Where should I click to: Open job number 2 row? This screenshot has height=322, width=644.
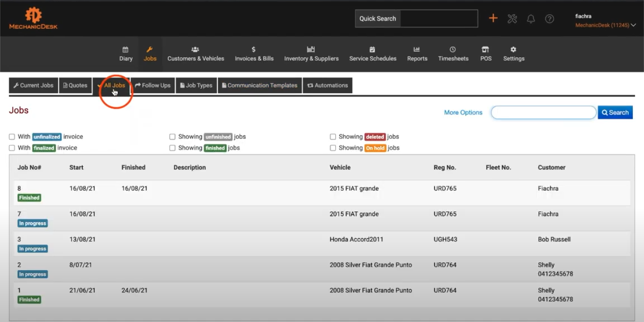click(322, 269)
